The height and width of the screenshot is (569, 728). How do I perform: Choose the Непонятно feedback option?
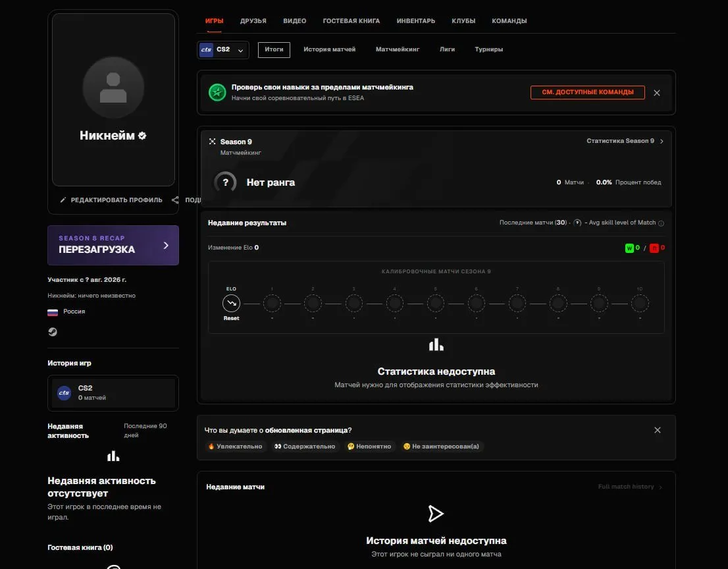pos(369,447)
